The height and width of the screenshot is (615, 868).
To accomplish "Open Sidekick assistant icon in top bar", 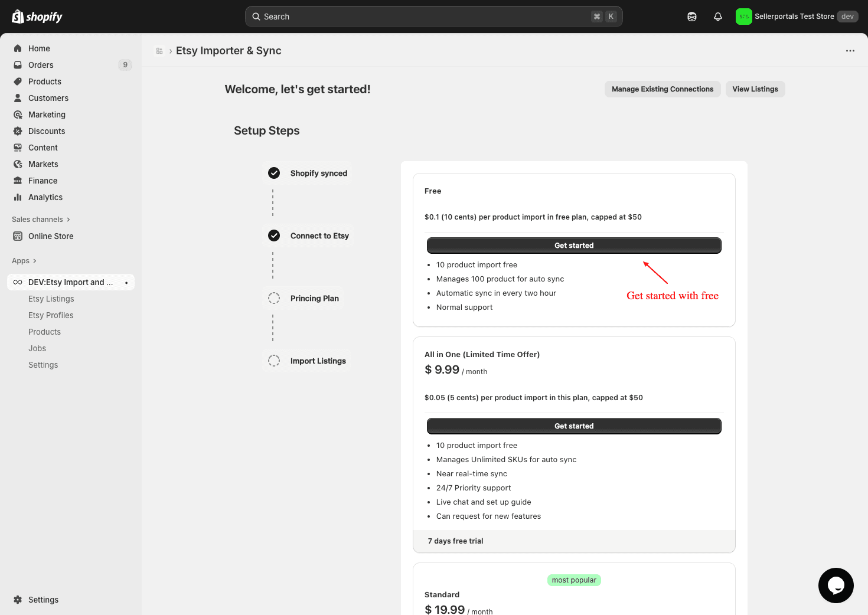I will coord(691,17).
